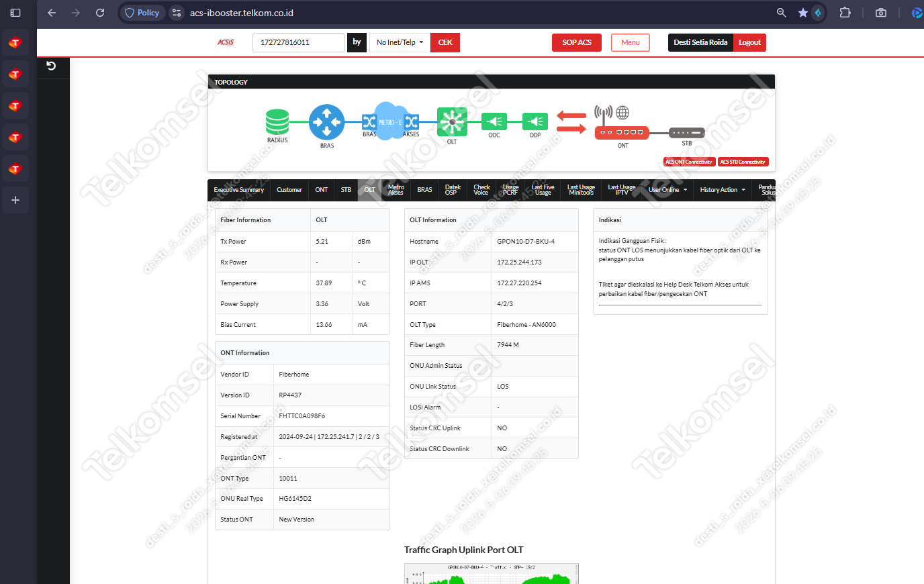
Task: Click the browser back arrow
Action: click(52, 13)
